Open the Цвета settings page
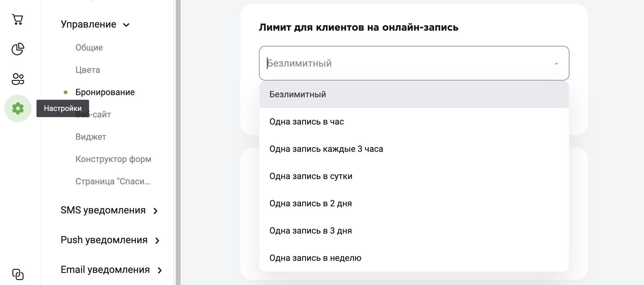Viewport: 644px width, 285px height. click(x=88, y=70)
